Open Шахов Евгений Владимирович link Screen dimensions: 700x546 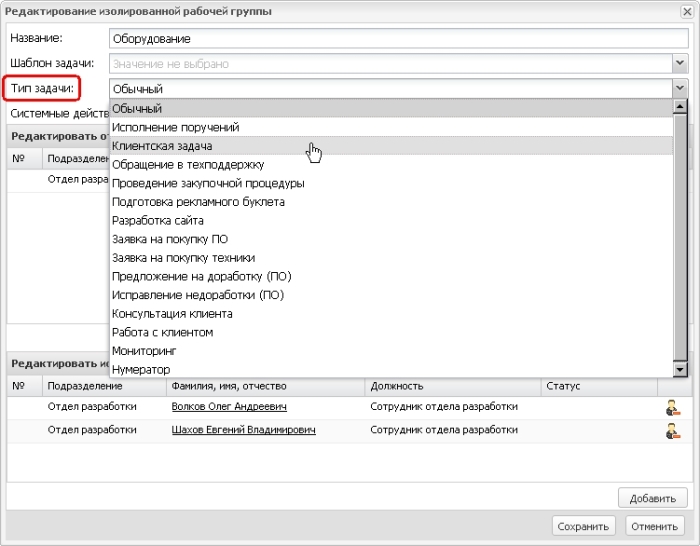[243, 430]
